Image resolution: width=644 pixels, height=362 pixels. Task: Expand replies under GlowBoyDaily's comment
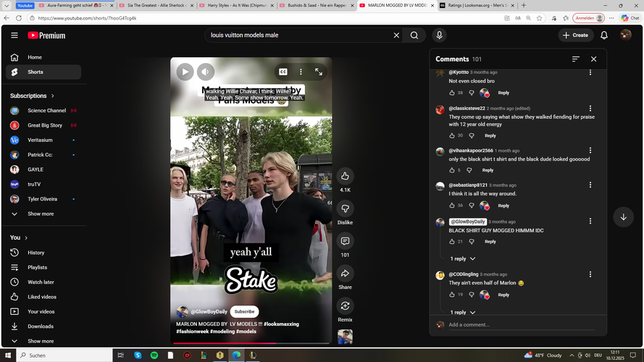462,258
